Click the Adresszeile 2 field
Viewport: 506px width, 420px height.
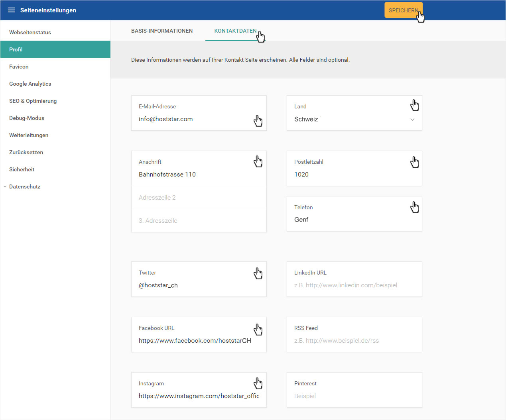199,198
